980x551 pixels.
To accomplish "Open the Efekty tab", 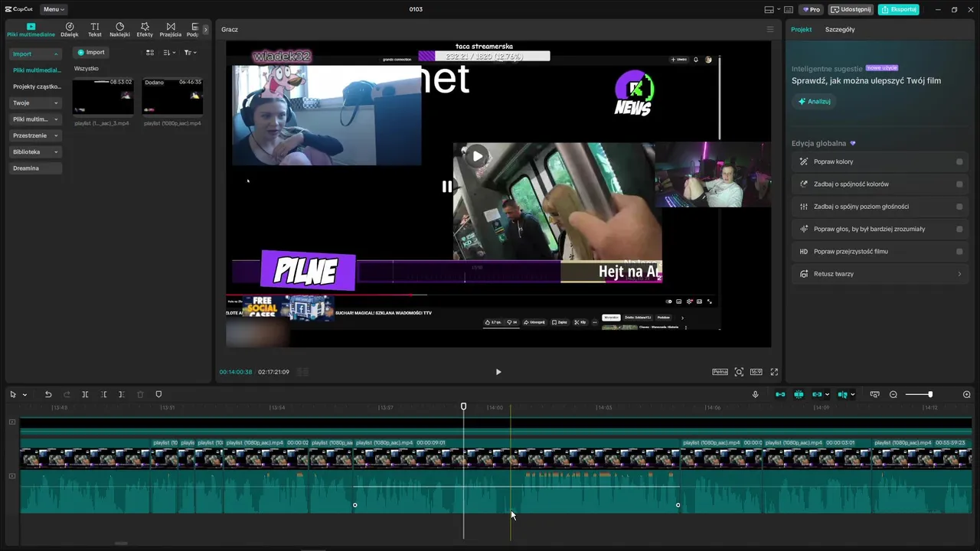I will pos(145,30).
